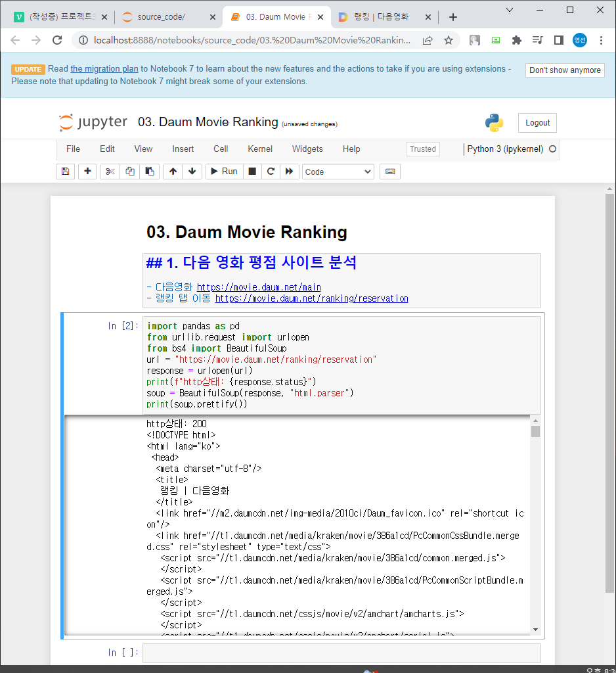
Task: Close the 03. Daum Movie tab
Action: click(x=320, y=17)
